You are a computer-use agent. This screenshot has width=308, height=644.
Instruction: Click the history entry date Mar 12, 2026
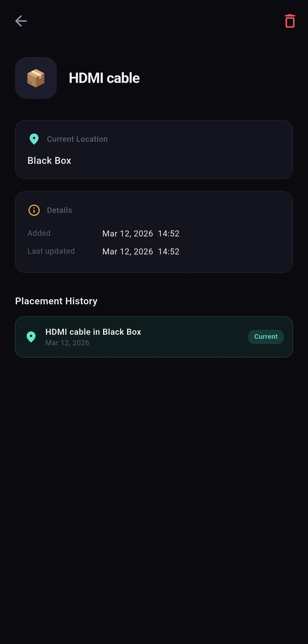tap(67, 343)
